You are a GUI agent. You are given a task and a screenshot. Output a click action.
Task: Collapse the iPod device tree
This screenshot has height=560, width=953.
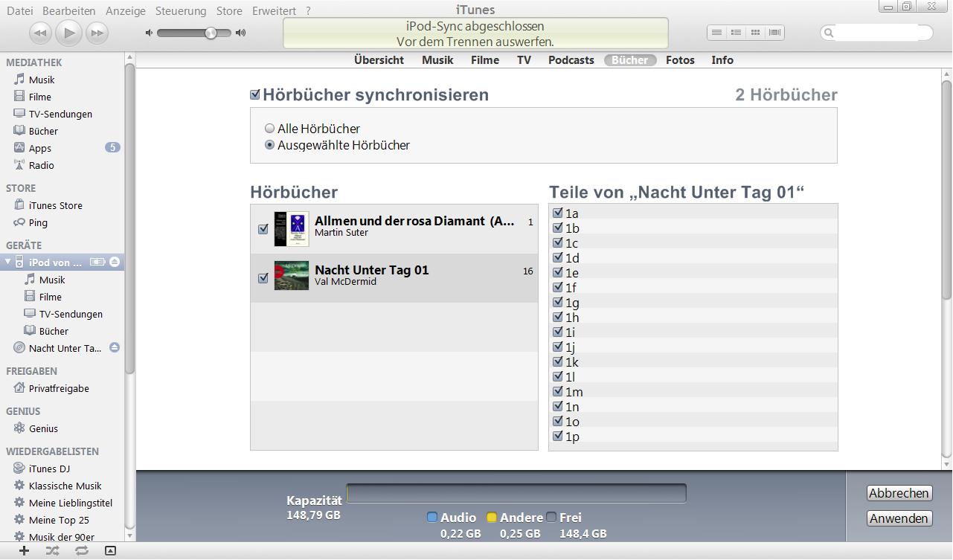coord(8,262)
